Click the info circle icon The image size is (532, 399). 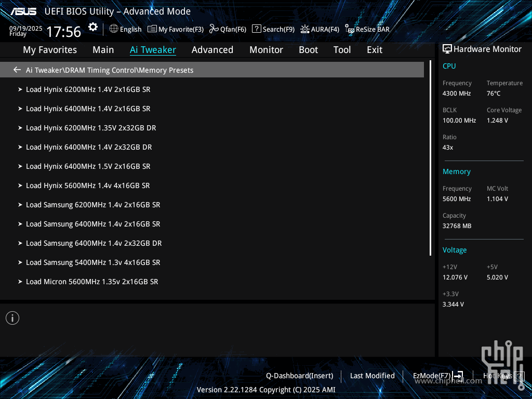(12, 318)
